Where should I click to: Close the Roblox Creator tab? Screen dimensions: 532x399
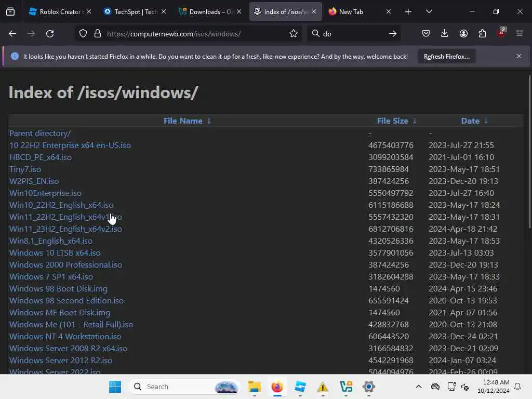pyautogui.click(x=88, y=11)
